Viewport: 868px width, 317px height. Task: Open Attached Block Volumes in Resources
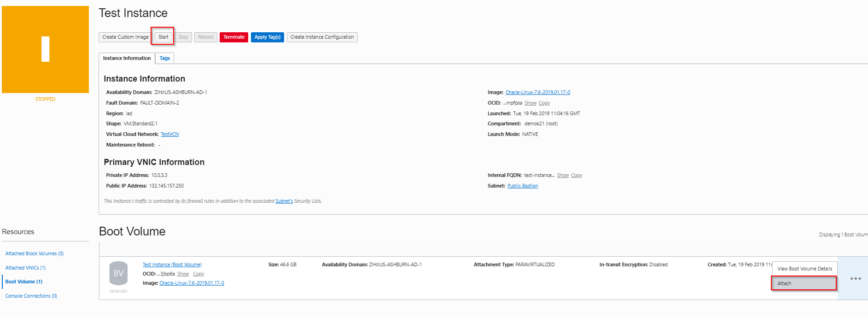point(35,254)
